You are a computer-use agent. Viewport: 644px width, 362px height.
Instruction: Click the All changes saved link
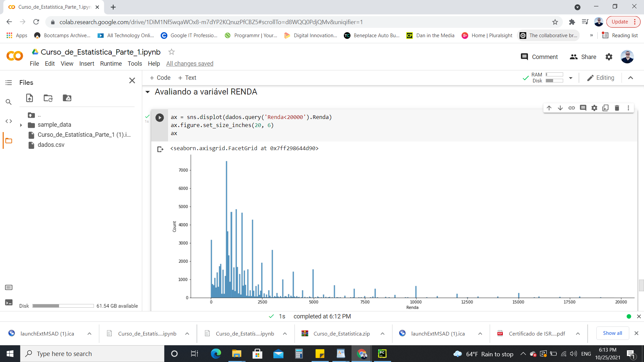click(189, 64)
